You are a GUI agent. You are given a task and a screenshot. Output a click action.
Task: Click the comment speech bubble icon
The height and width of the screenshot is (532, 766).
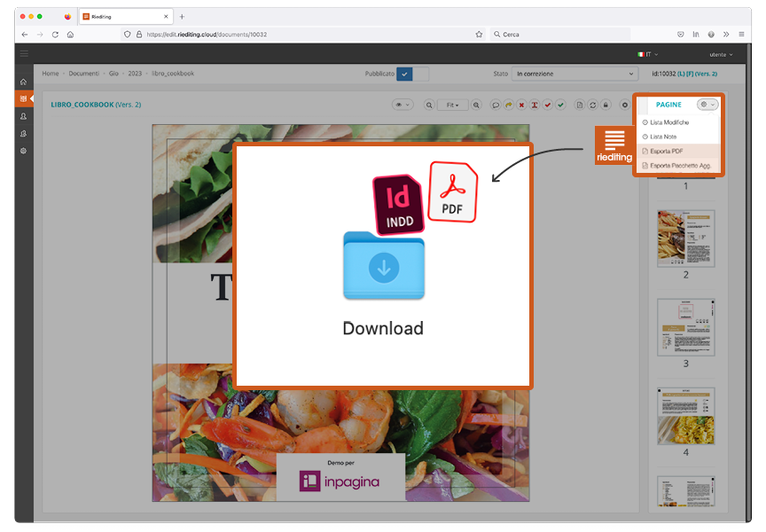[496, 105]
